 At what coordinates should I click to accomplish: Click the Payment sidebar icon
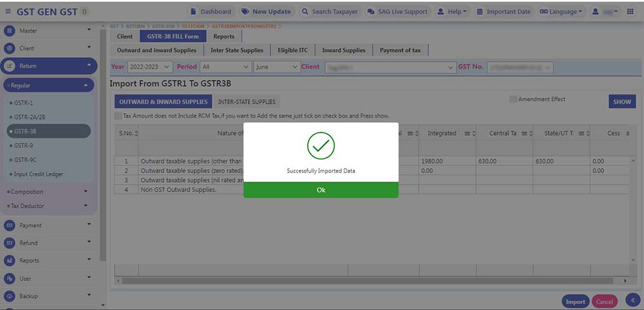coord(9,226)
